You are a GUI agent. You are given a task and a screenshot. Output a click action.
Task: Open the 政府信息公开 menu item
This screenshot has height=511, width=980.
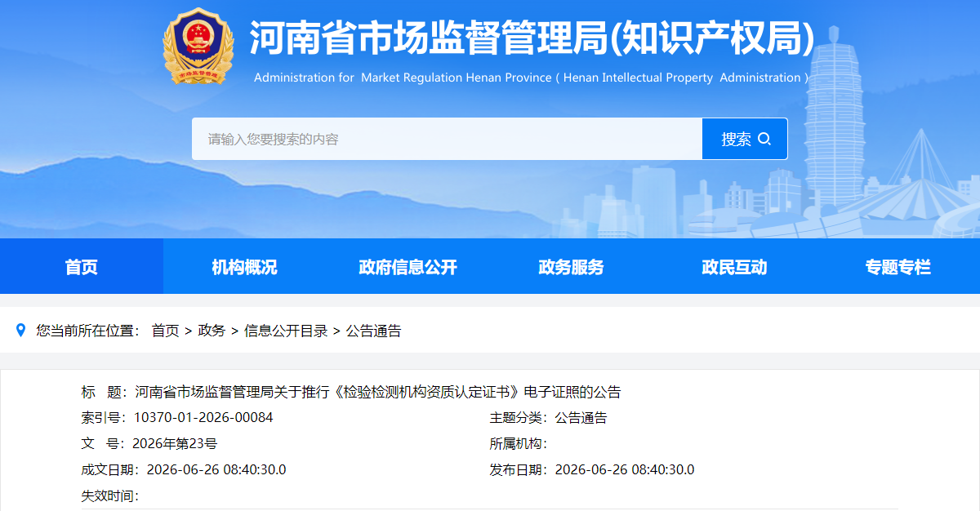408,266
